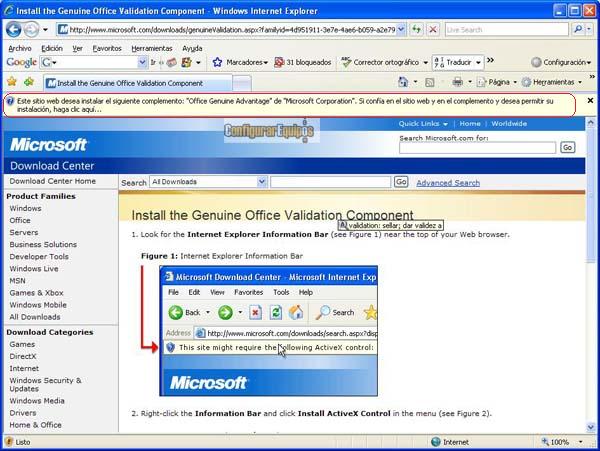Click the Download Center search text field
Viewport: 600px width, 451px height.
(331, 182)
